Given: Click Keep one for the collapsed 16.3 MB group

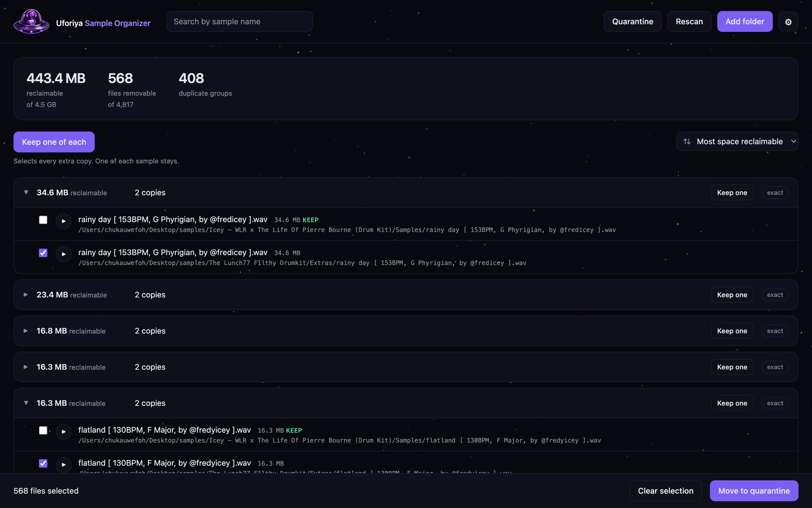Looking at the screenshot, I should pyautogui.click(x=732, y=367).
